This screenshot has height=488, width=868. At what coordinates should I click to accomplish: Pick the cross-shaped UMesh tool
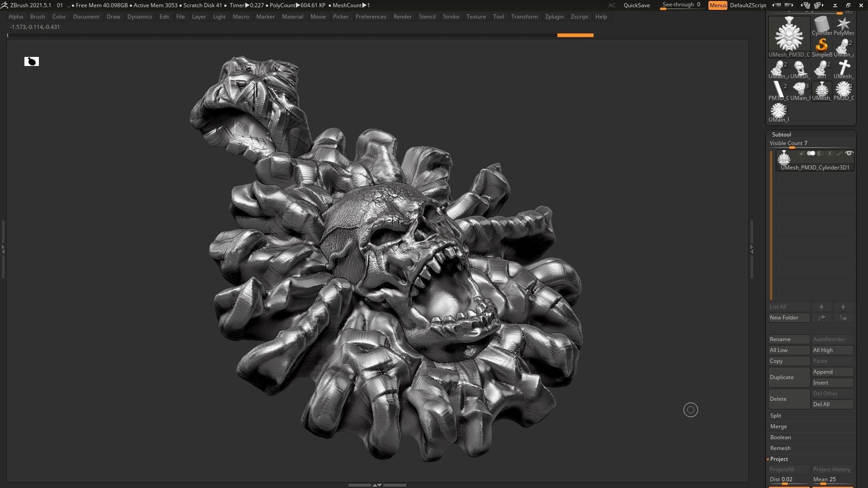pos(844,69)
